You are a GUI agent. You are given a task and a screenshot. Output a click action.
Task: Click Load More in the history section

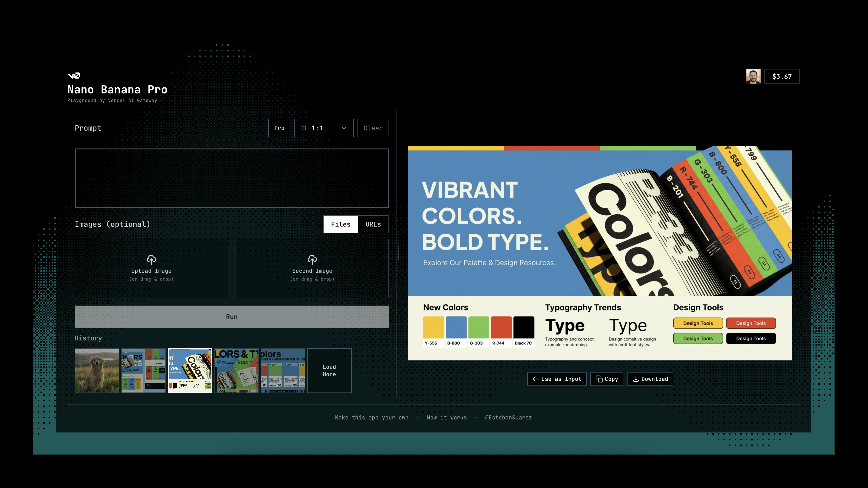[329, 370]
